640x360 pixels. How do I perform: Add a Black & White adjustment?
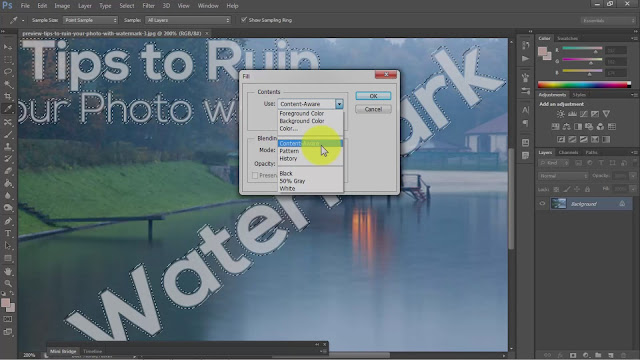coord(578,127)
